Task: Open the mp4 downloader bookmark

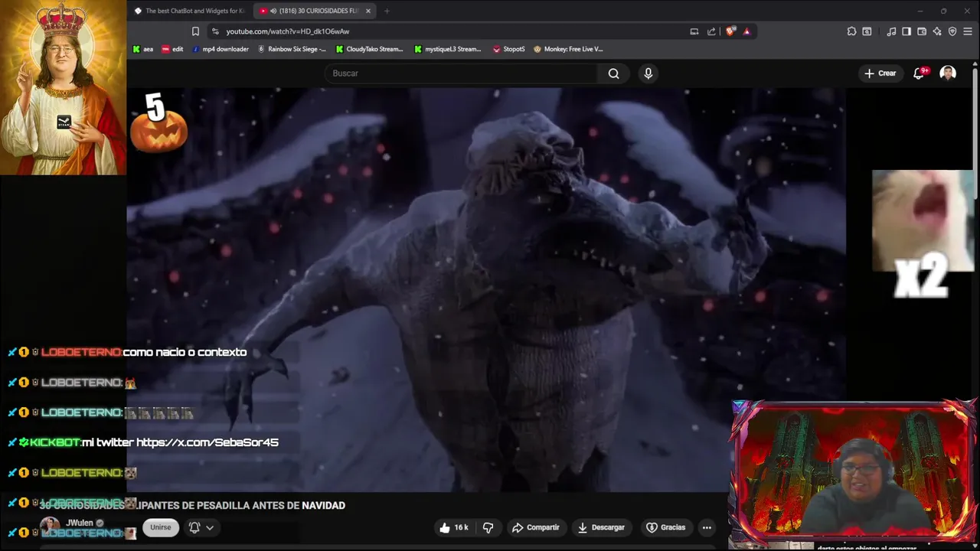Action: coord(220,49)
